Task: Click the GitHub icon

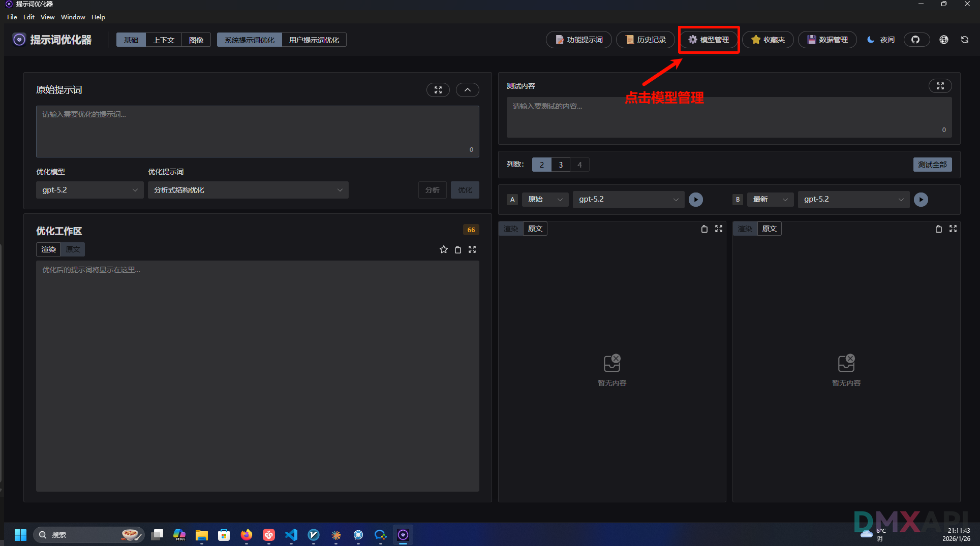Action: (x=916, y=40)
